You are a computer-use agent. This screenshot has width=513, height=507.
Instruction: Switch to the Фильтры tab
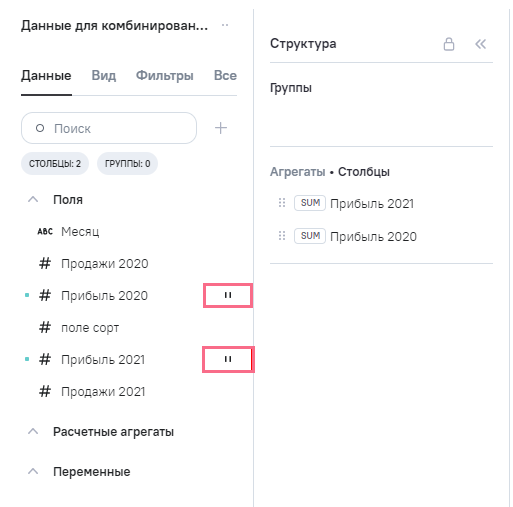165,76
